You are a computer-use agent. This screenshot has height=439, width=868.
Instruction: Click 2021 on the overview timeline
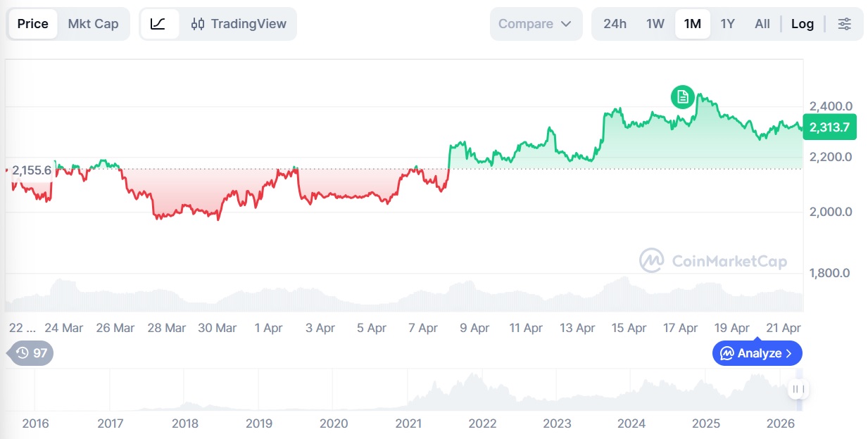pyautogui.click(x=408, y=424)
